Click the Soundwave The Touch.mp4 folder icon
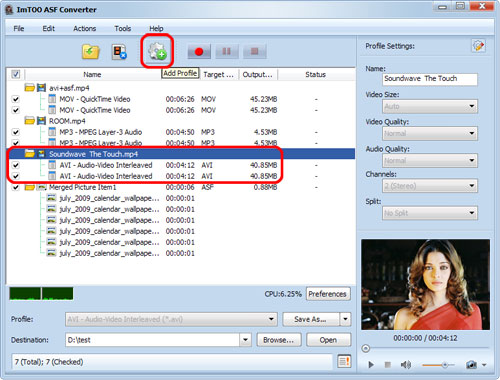Image resolution: width=500 pixels, height=380 pixels. coord(30,154)
